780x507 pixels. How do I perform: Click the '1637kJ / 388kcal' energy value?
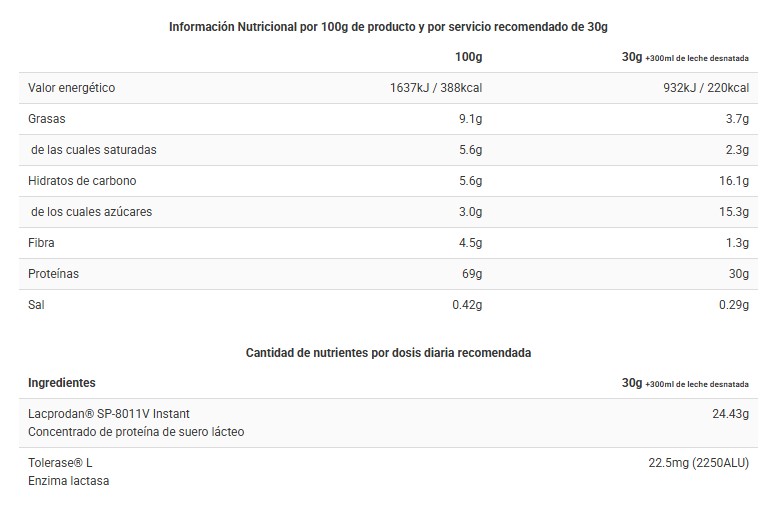point(436,88)
